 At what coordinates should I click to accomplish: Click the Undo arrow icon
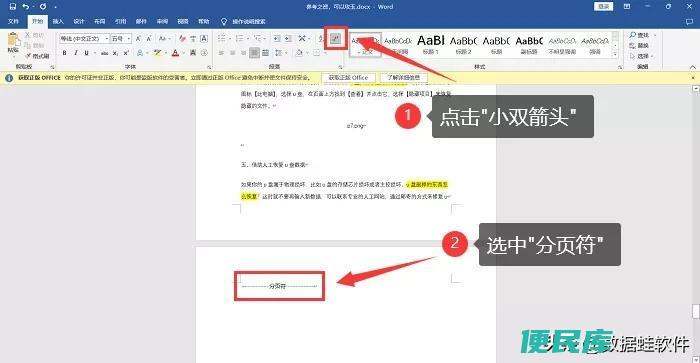click(x=26, y=7)
